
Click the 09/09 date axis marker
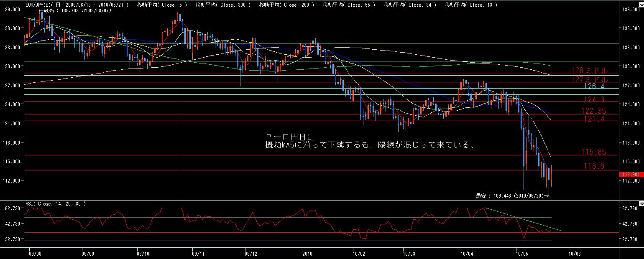pos(88,253)
